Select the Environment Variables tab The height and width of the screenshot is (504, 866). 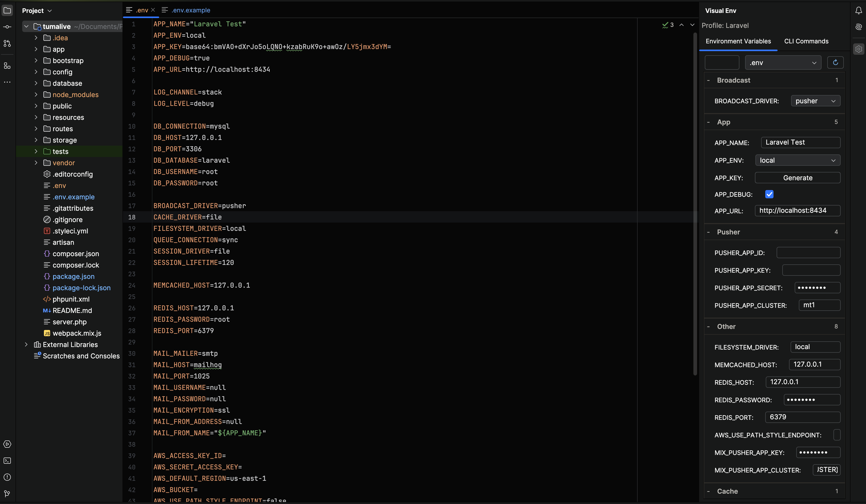(x=738, y=41)
